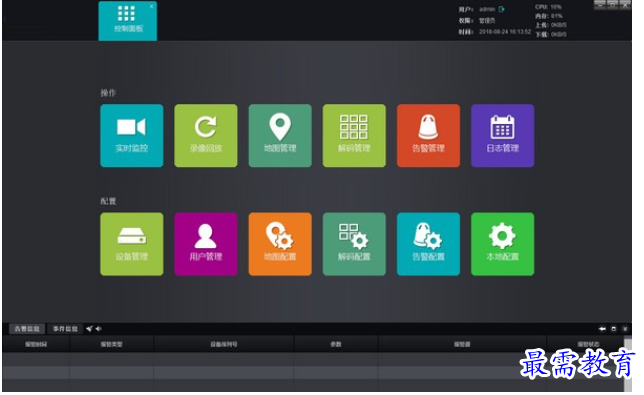644x395 pixels.
Task: Click the logout icon next to admin
Action: (x=501, y=9)
